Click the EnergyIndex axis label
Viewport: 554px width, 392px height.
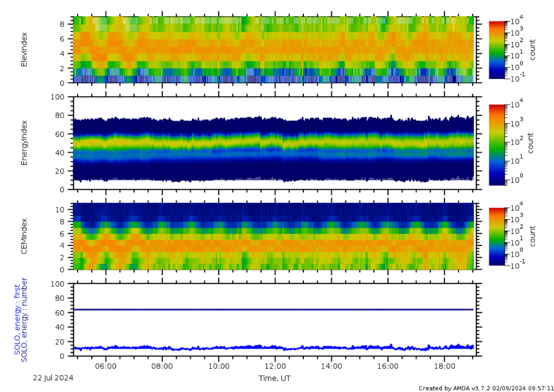[x=24, y=143]
